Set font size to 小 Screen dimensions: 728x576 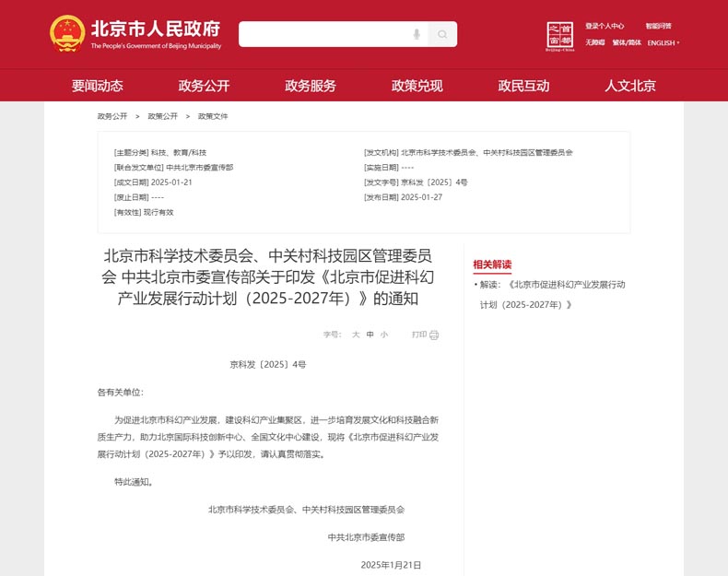384,335
